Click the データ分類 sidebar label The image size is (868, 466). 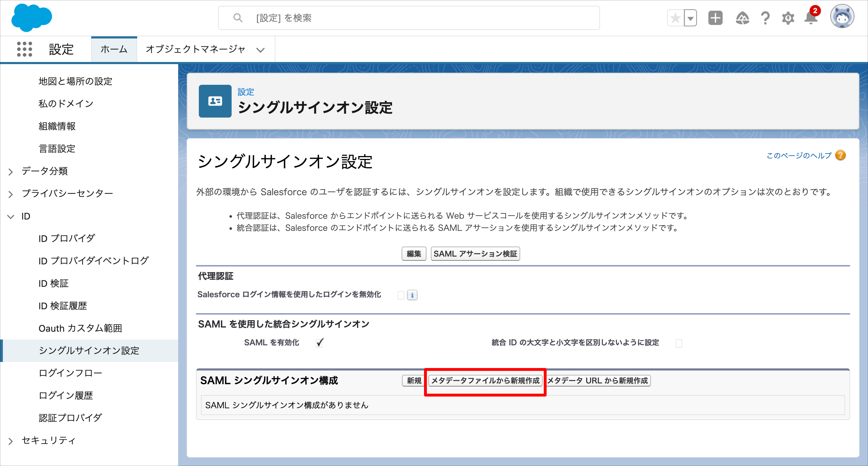[x=45, y=171]
